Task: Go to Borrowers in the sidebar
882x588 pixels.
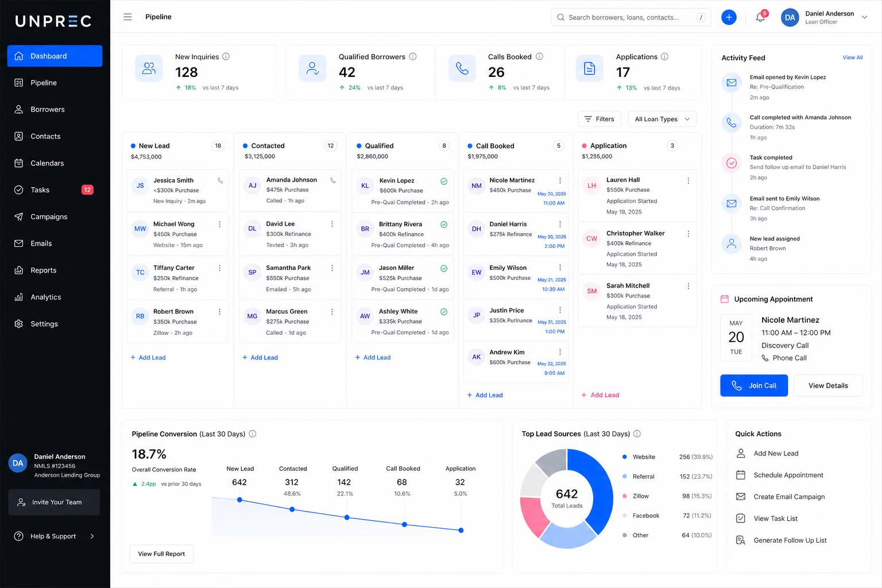Action: 55,109
